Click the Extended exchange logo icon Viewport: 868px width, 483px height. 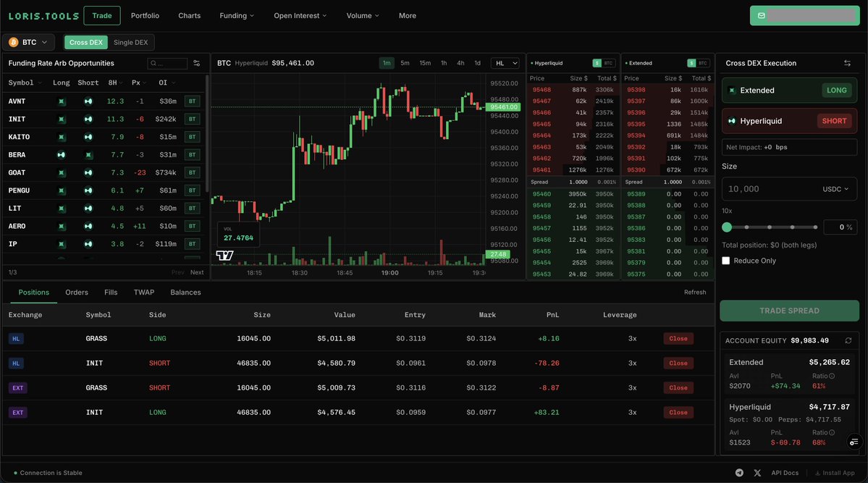point(731,90)
